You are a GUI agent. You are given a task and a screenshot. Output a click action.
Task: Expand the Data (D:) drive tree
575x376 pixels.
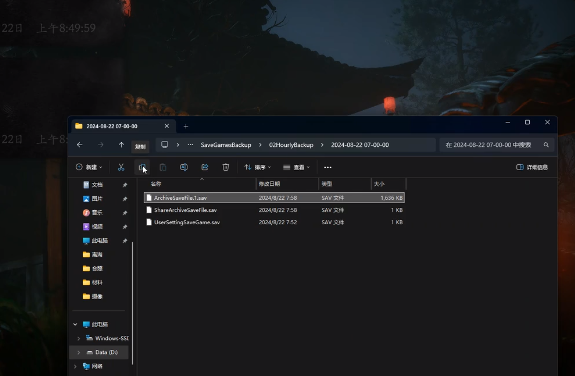(x=78, y=352)
